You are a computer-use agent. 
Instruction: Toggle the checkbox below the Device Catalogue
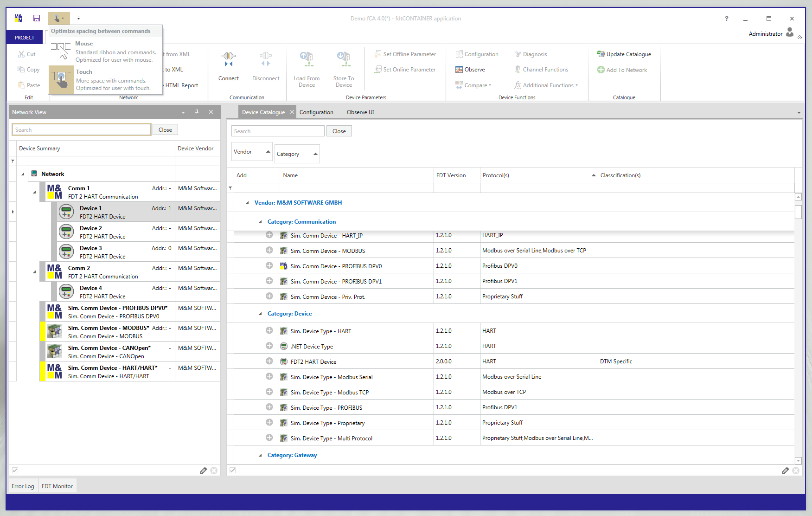[233, 470]
